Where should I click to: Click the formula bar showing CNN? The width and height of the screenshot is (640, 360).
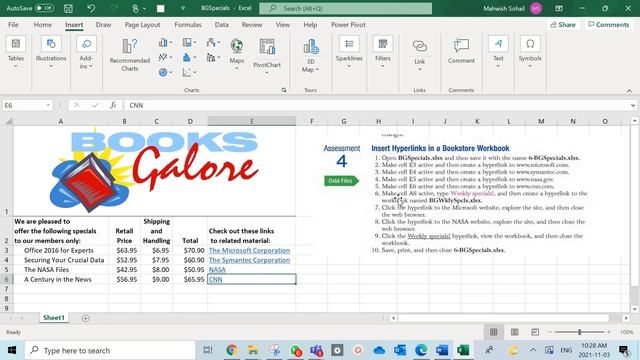tap(378, 105)
